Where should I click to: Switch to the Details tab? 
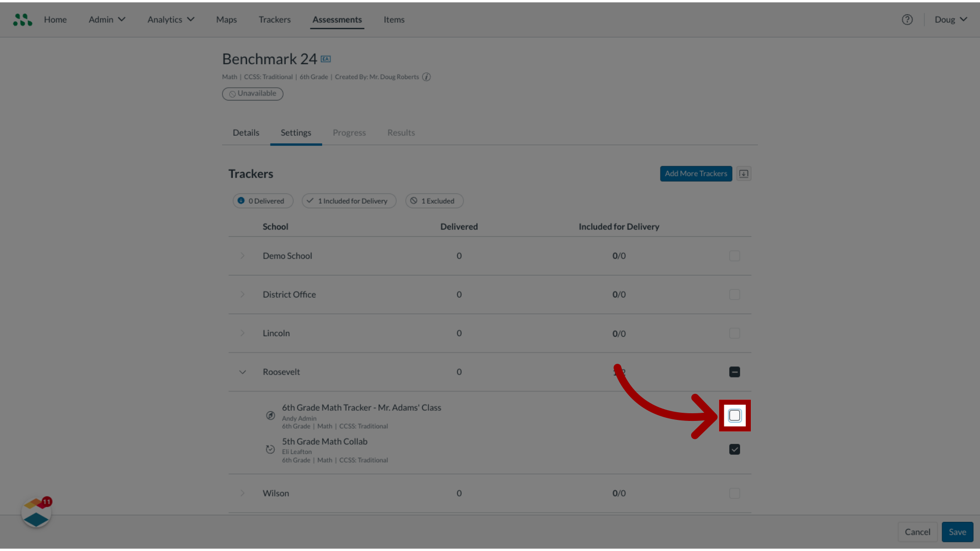tap(247, 133)
